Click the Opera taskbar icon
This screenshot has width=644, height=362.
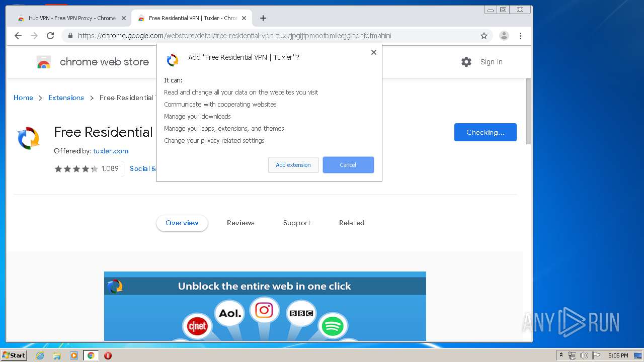point(108,355)
